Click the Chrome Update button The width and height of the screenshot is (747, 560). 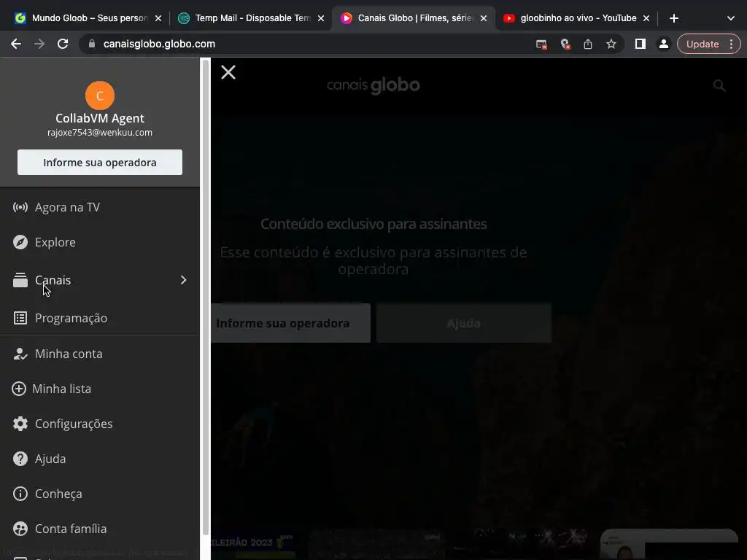click(x=703, y=44)
